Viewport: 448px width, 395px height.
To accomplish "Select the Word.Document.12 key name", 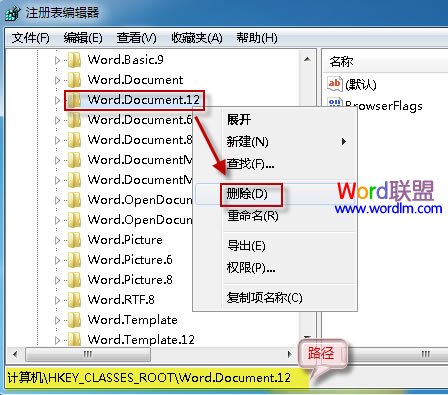I will click(144, 100).
